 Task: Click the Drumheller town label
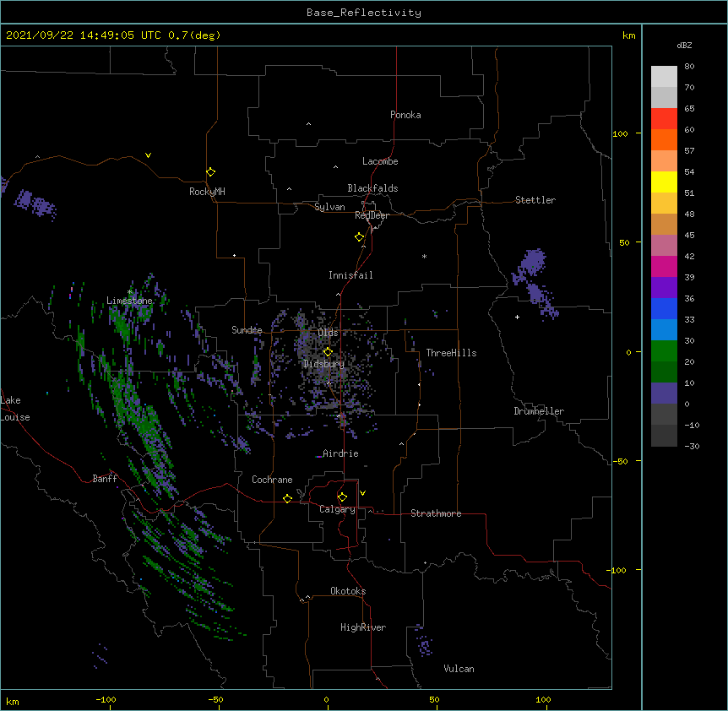pos(539,411)
